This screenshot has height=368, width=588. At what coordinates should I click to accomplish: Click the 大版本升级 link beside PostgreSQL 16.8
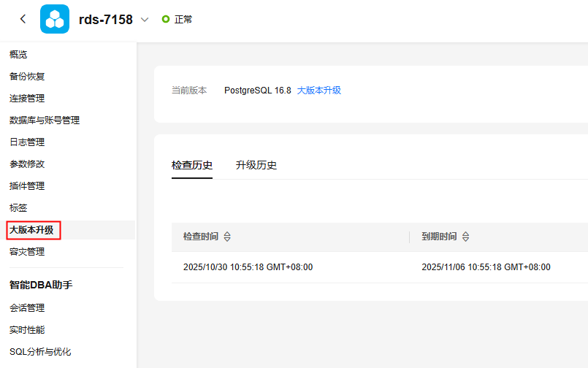point(319,91)
